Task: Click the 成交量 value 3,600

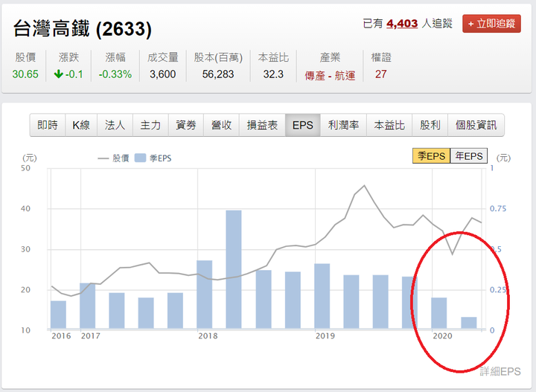Action: (163, 74)
